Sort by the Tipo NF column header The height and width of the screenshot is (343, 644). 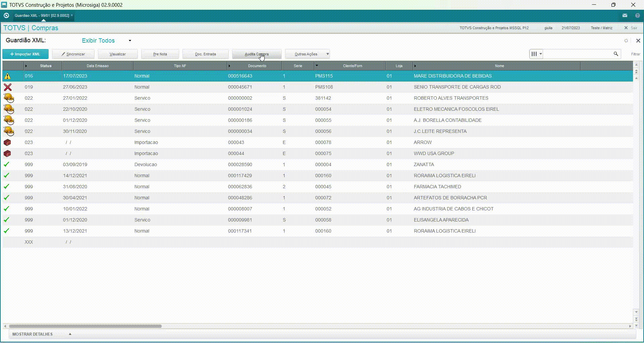pyautogui.click(x=180, y=66)
